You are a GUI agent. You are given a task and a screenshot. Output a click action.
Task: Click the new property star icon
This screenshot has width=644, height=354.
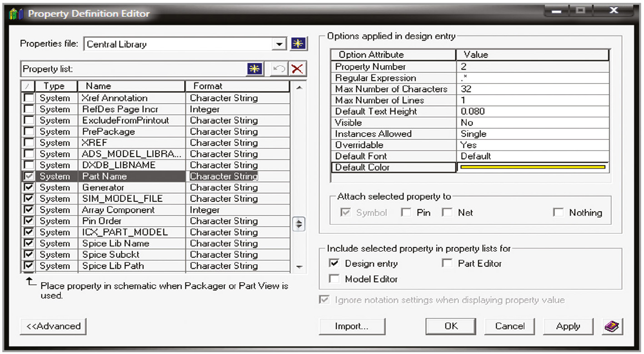[255, 69]
